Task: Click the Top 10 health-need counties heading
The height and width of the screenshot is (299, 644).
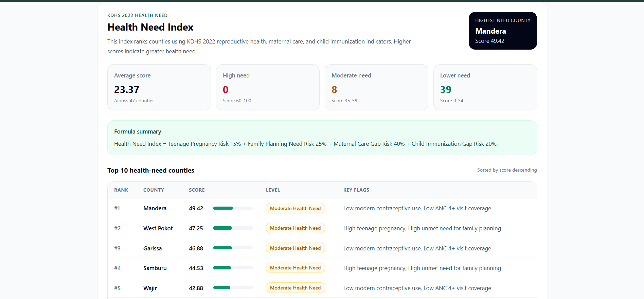Action: (151, 170)
